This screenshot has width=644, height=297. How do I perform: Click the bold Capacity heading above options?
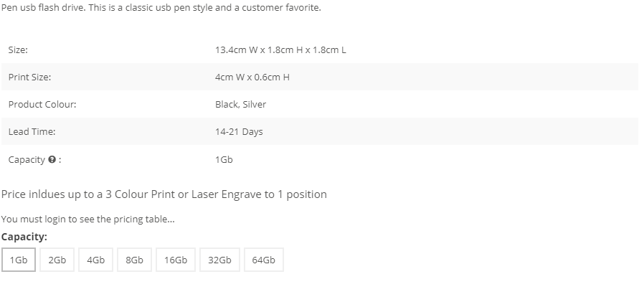click(x=24, y=237)
